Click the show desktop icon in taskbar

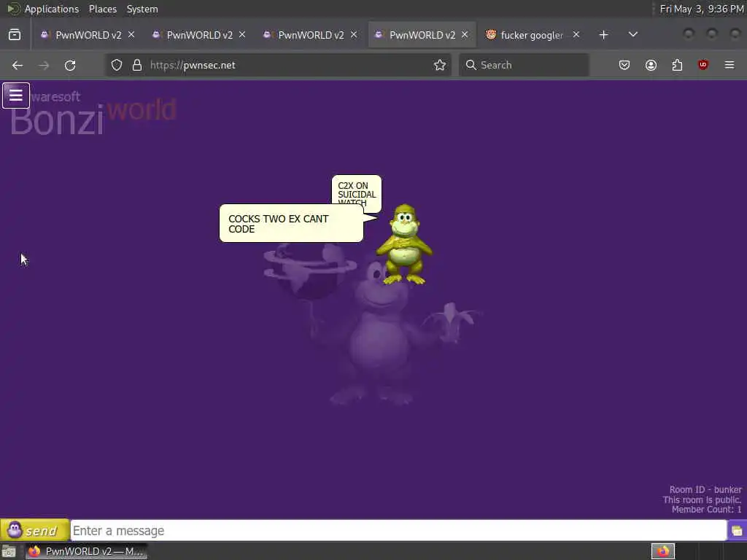(x=9, y=552)
